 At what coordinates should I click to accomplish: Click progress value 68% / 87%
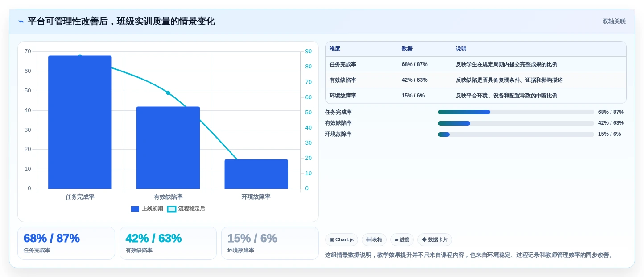click(611, 112)
